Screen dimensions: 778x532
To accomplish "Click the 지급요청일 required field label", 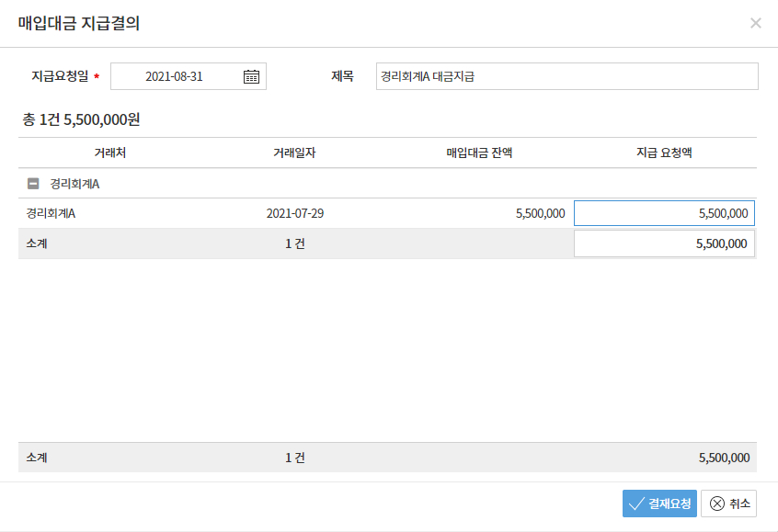I will (60, 76).
